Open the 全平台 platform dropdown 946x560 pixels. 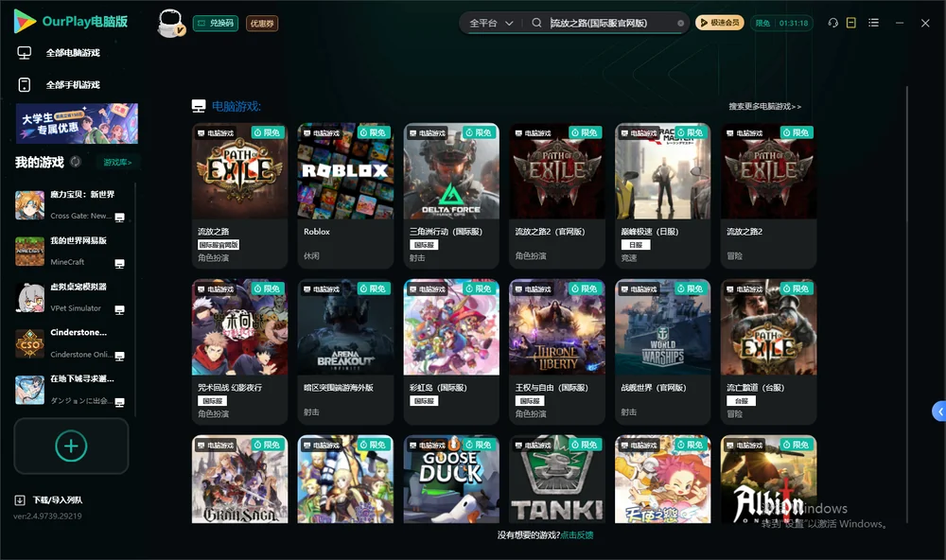(x=491, y=23)
